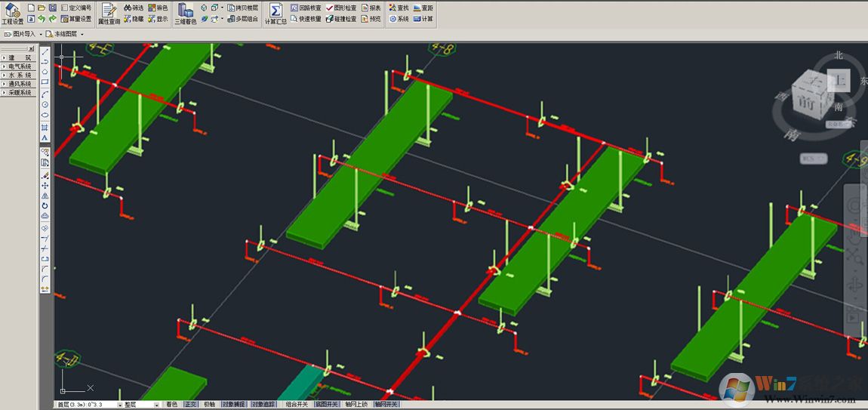The image size is (868, 410).
Task: Open 工程设置 project settings
Action: 12,13
